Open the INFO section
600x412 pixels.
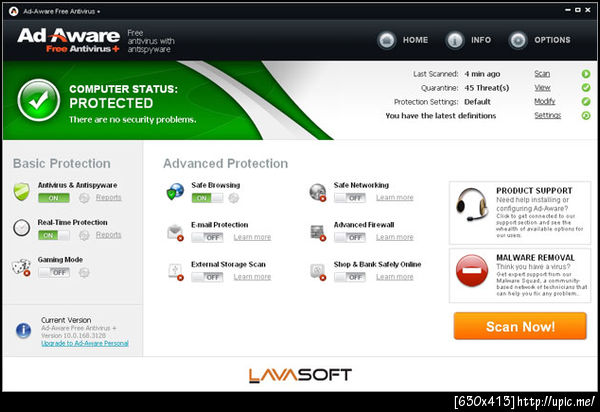(481, 40)
